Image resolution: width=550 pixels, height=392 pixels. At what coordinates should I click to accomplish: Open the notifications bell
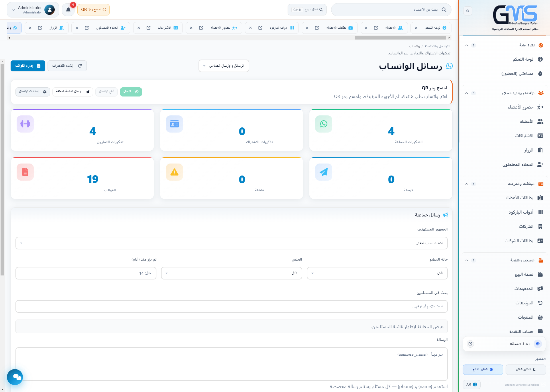click(68, 10)
